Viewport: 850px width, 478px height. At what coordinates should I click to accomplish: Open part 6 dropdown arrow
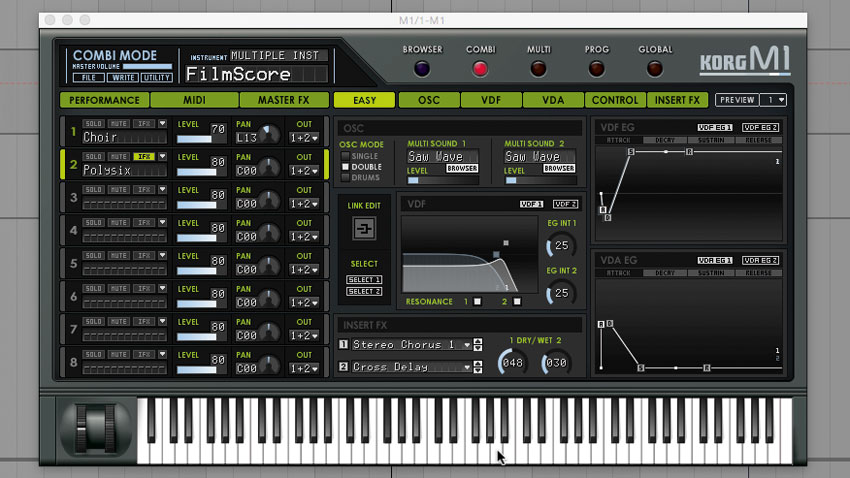coord(162,288)
